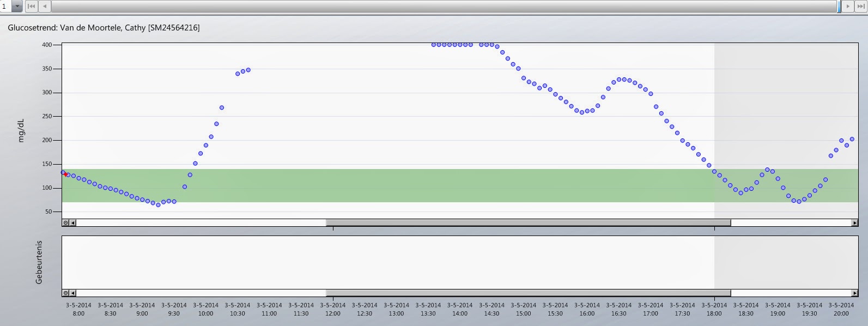The height and width of the screenshot is (326, 868).
Task: Click the page navigation slider track
Action: 444,7
